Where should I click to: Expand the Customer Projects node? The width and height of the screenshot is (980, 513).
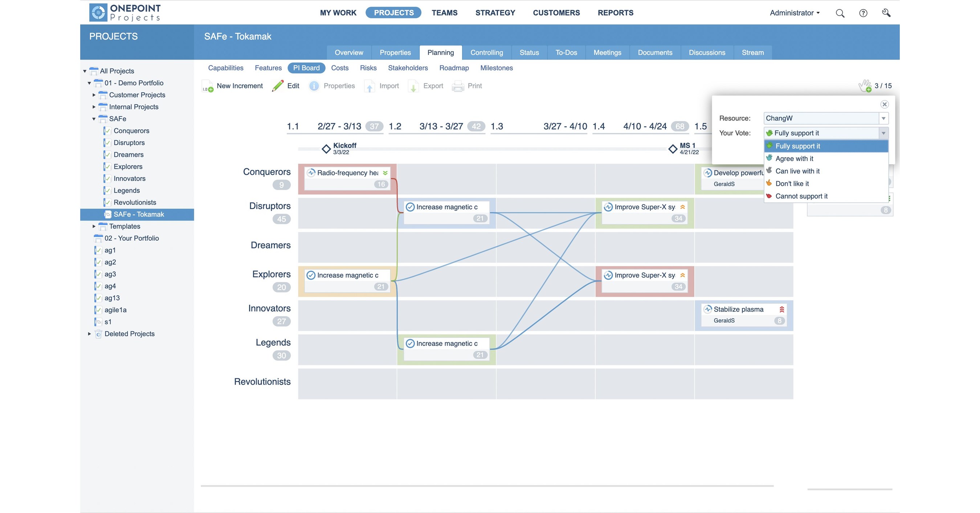tap(94, 95)
